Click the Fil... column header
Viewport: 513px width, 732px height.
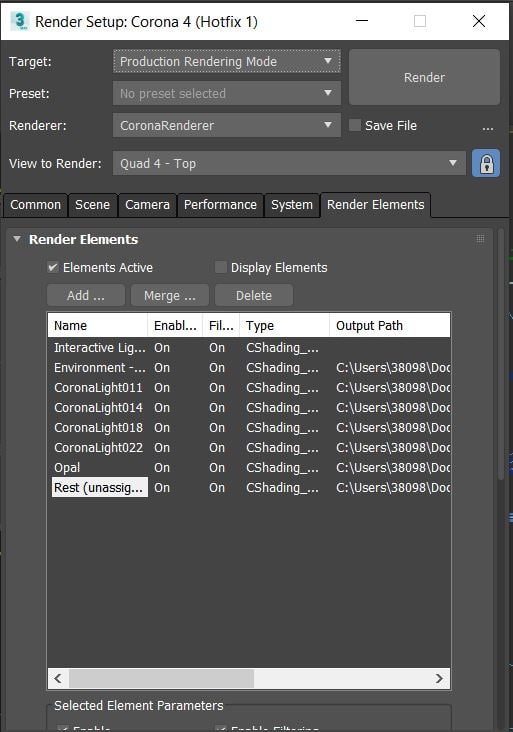click(221, 325)
